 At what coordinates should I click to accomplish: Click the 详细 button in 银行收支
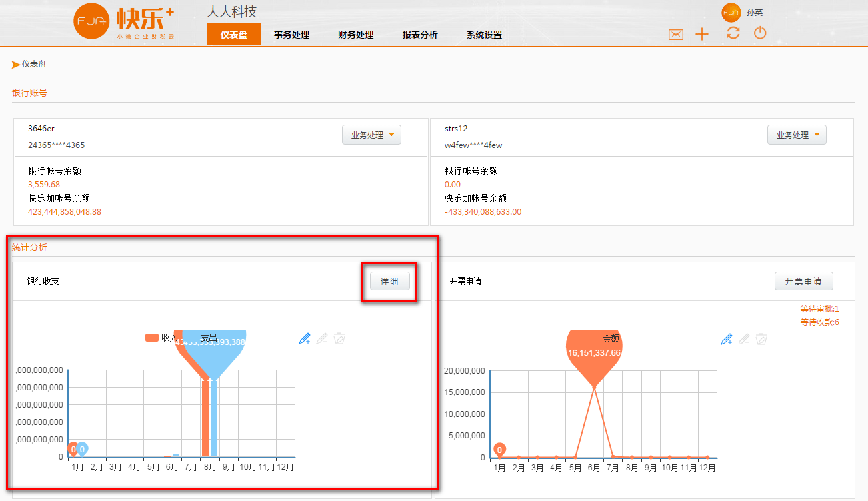(x=390, y=281)
